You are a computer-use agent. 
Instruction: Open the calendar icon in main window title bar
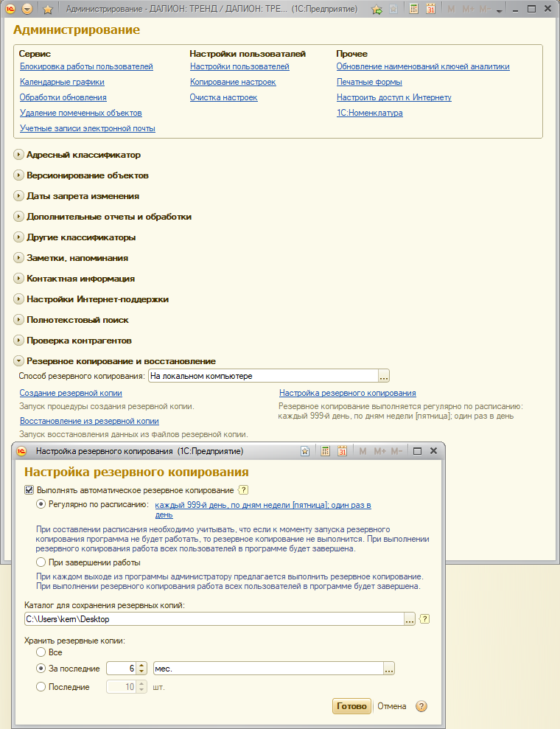tap(430, 9)
